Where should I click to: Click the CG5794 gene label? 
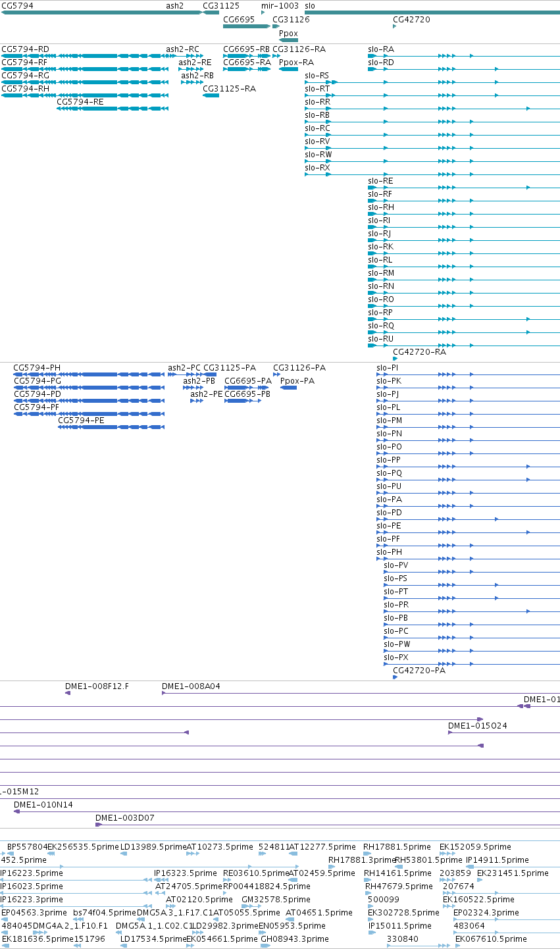pos(17,5)
